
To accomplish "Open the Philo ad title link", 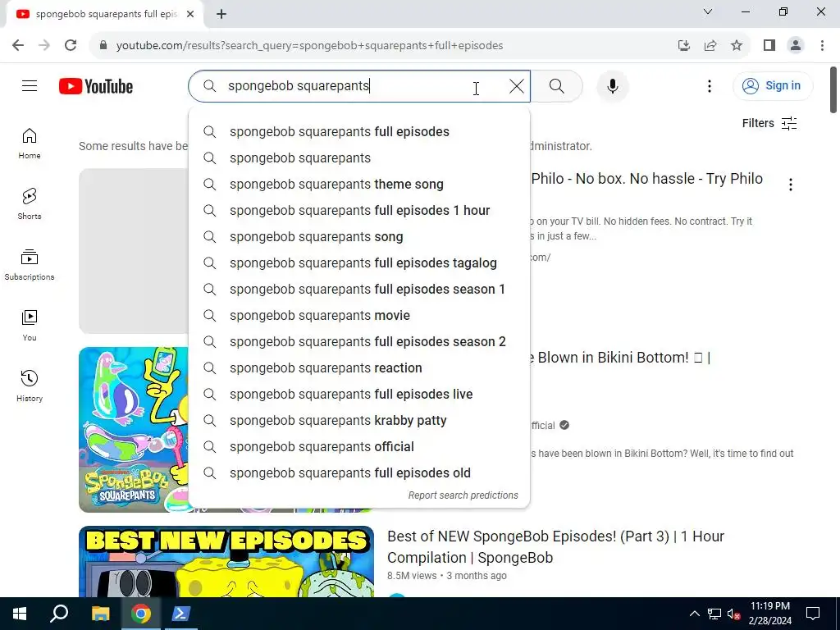I will point(646,179).
